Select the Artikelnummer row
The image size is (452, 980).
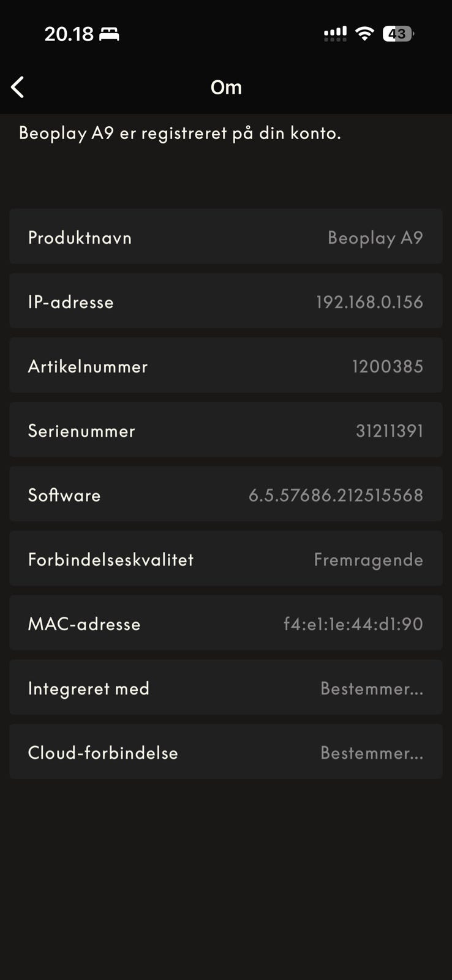[225, 366]
